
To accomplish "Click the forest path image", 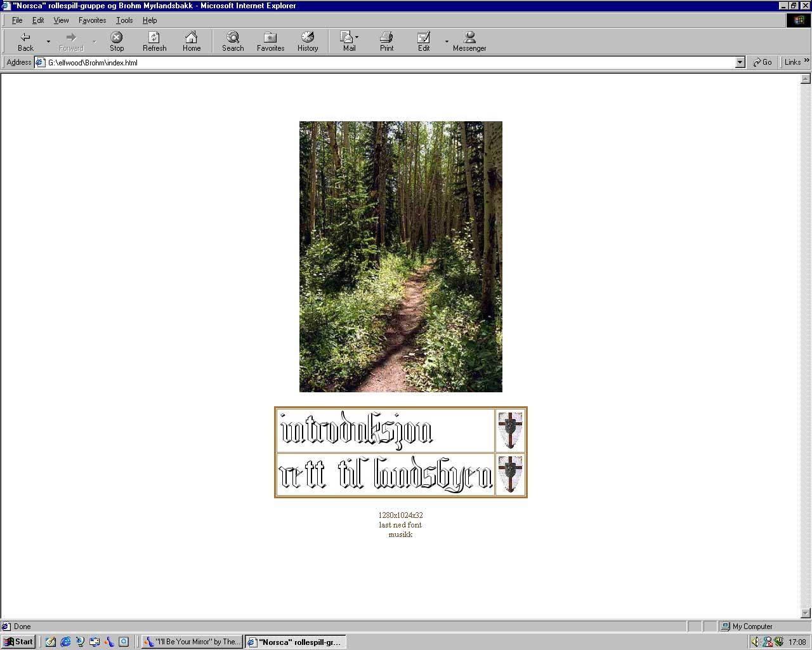I will click(x=400, y=256).
